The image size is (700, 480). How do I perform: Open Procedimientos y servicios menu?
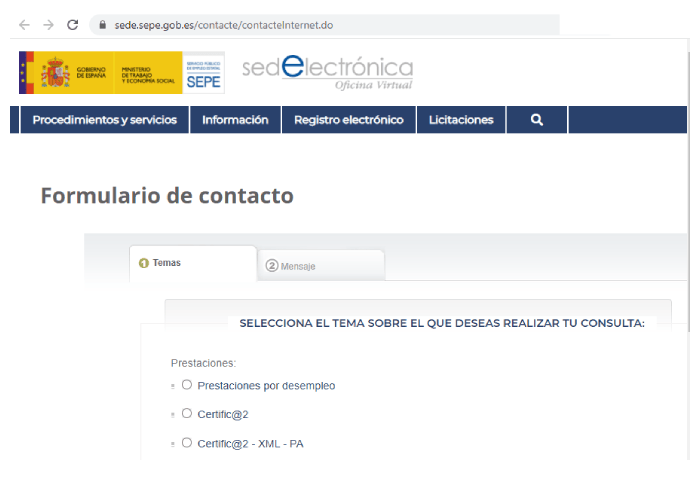(104, 120)
